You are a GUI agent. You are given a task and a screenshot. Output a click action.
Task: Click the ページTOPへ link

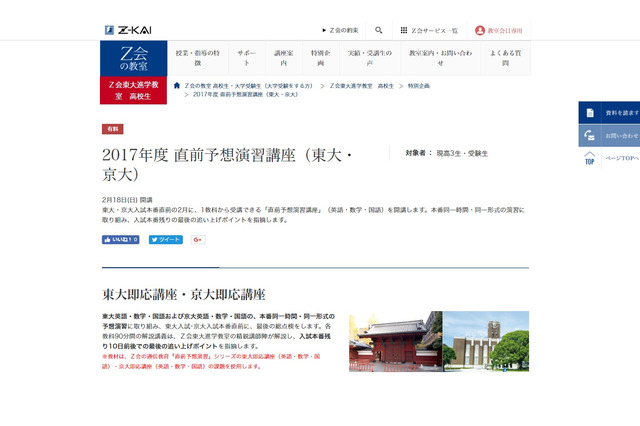pyautogui.click(x=622, y=158)
